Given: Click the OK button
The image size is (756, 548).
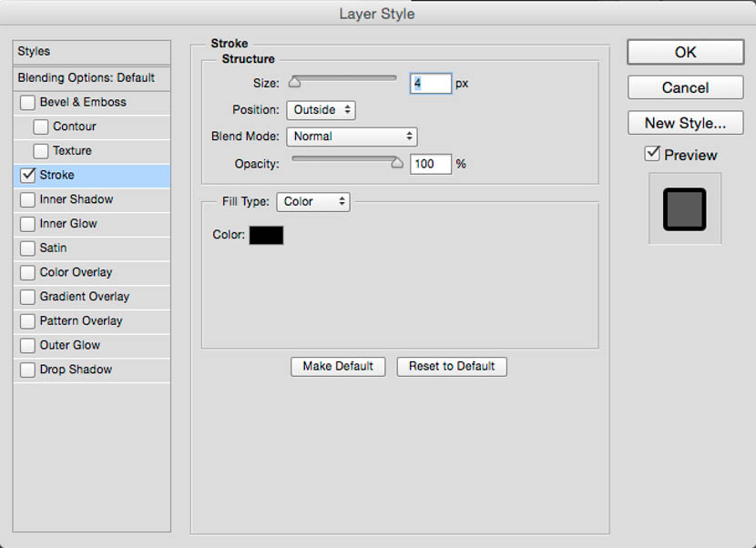Looking at the screenshot, I should point(685,52).
